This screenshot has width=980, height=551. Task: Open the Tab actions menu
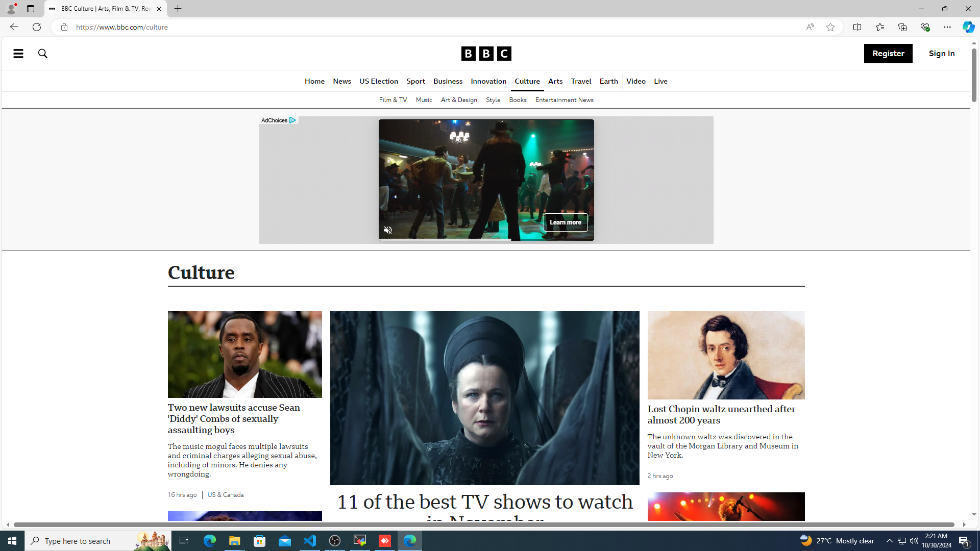tap(31, 9)
